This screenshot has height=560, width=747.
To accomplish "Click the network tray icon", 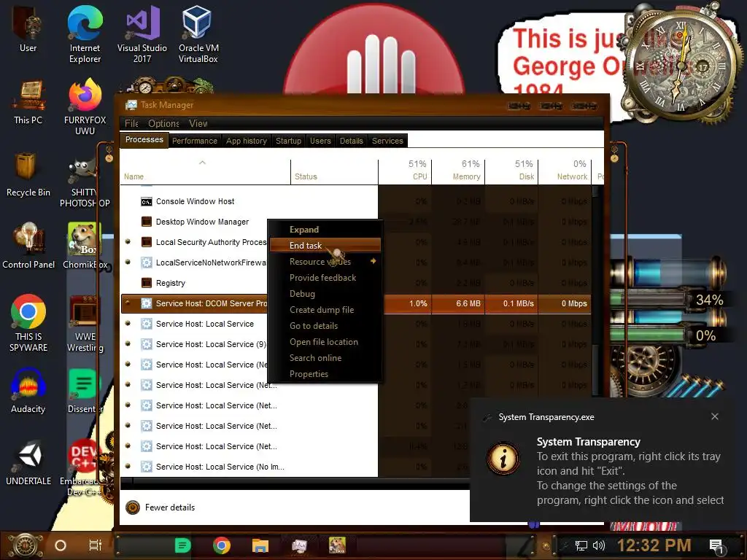I will tap(581, 545).
